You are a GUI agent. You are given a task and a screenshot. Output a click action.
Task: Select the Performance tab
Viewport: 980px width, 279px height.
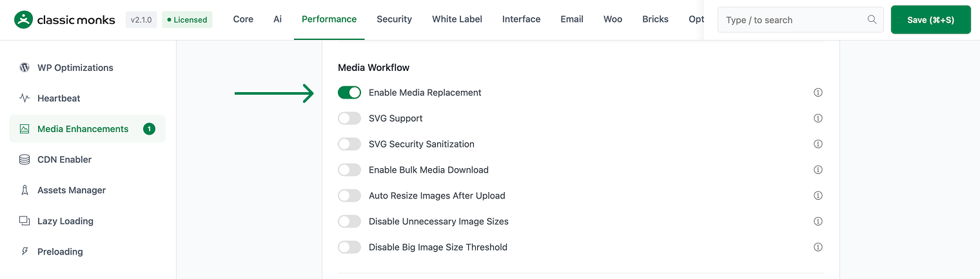pos(329,19)
